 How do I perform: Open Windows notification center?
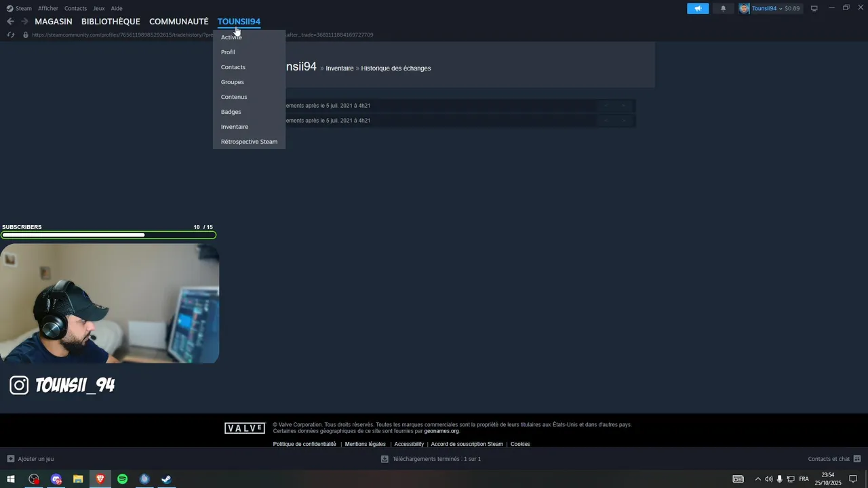[x=854, y=479]
